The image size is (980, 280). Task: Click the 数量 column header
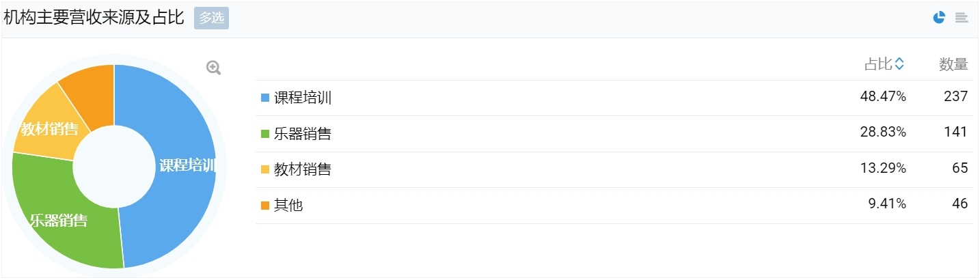coord(953,64)
